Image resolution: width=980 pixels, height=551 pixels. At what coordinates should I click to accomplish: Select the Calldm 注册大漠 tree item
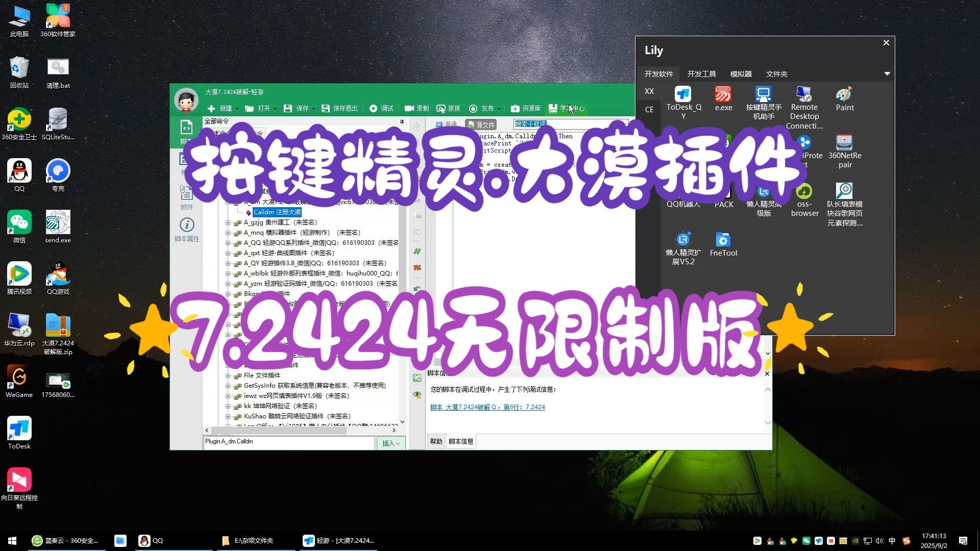[x=277, y=212]
